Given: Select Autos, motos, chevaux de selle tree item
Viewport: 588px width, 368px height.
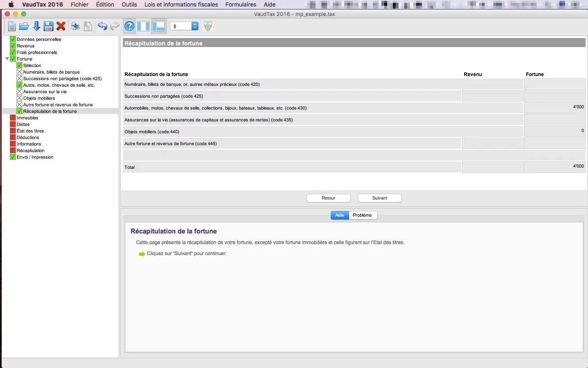Looking at the screenshot, I should point(59,85).
